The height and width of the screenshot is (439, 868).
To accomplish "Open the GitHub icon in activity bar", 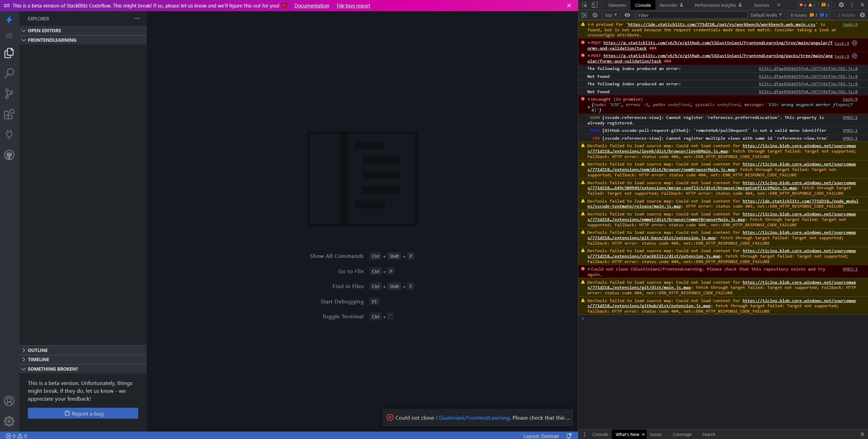I will coord(9,155).
